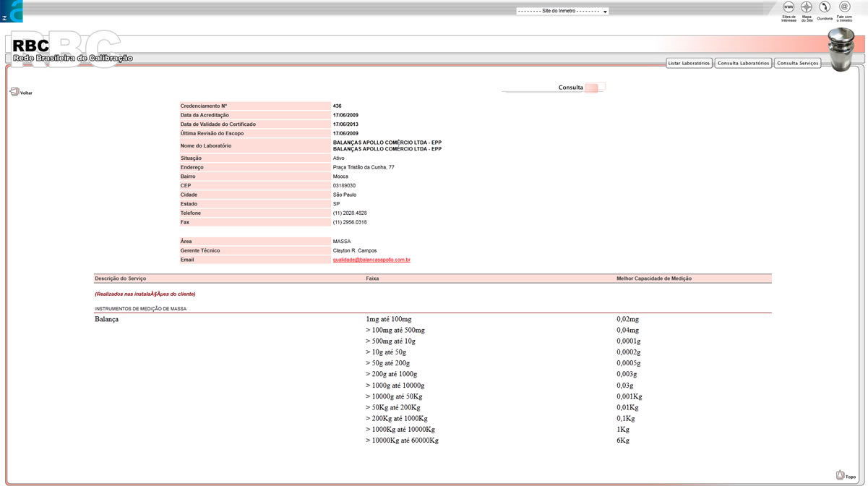Switch to Consulta Laboratórios tab
The width and height of the screenshot is (868, 489).
coord(743,64)
